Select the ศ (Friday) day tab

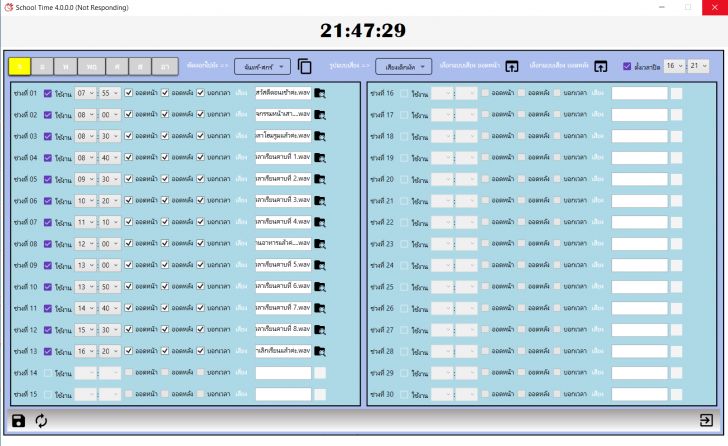pos(117,66)
